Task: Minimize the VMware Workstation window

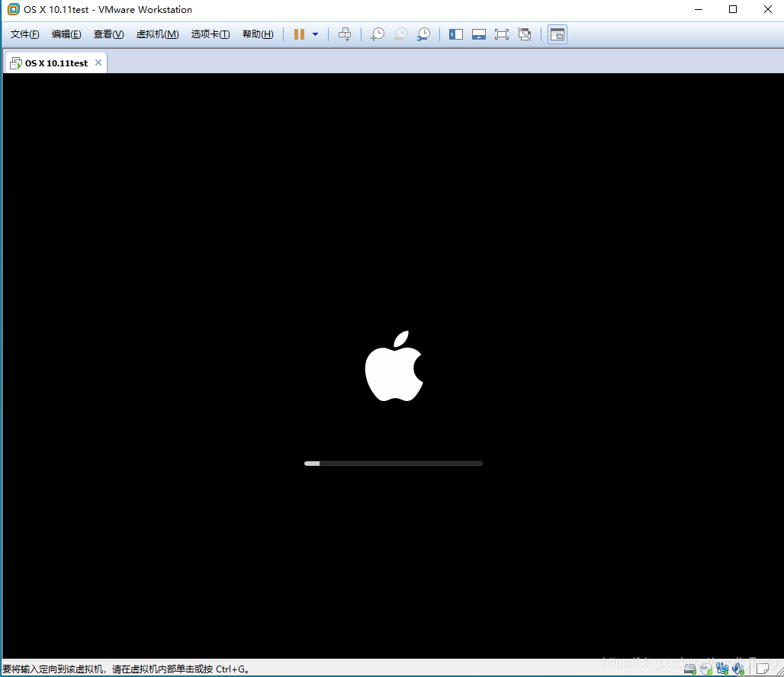Action: (x=699, y=9)
